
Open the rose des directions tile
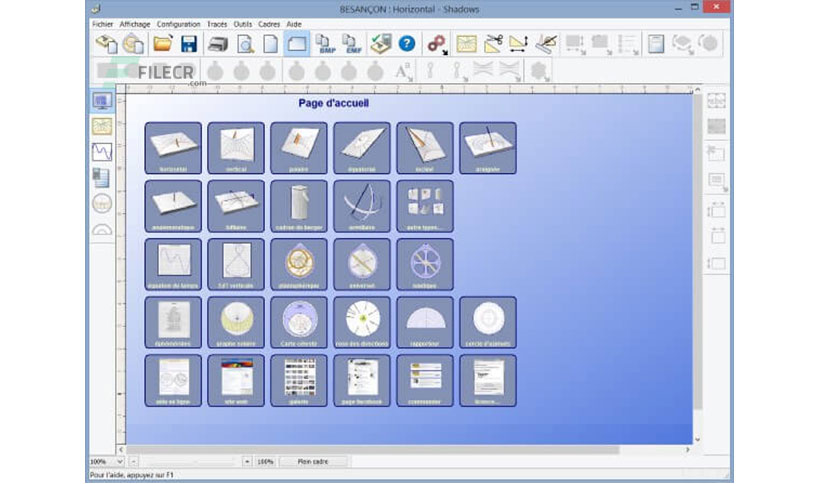pos(362,322)
